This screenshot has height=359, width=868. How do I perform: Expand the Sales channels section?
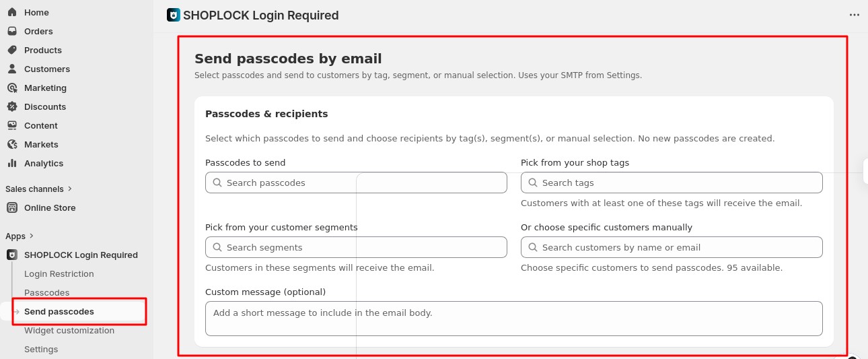pos(70,189)
